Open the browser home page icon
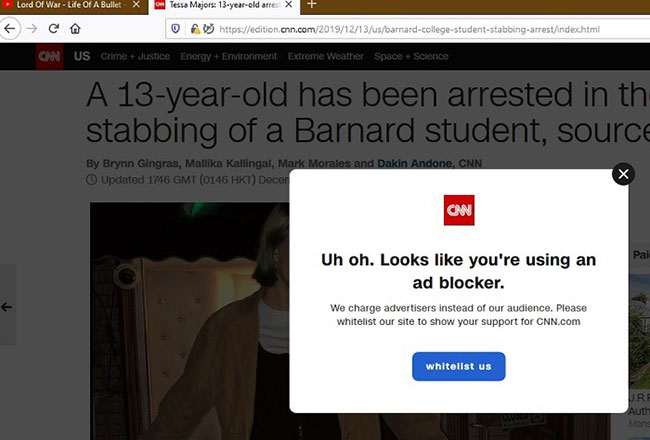 (x=75, y=29)
